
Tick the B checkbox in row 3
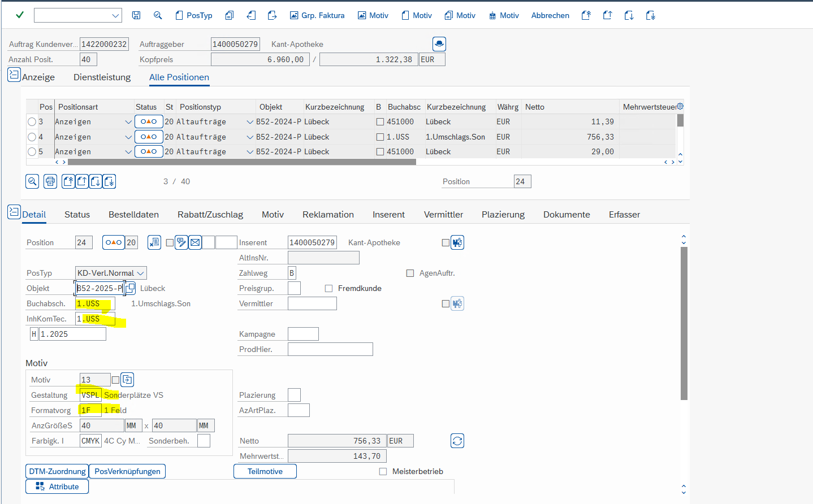coord(380,121)
